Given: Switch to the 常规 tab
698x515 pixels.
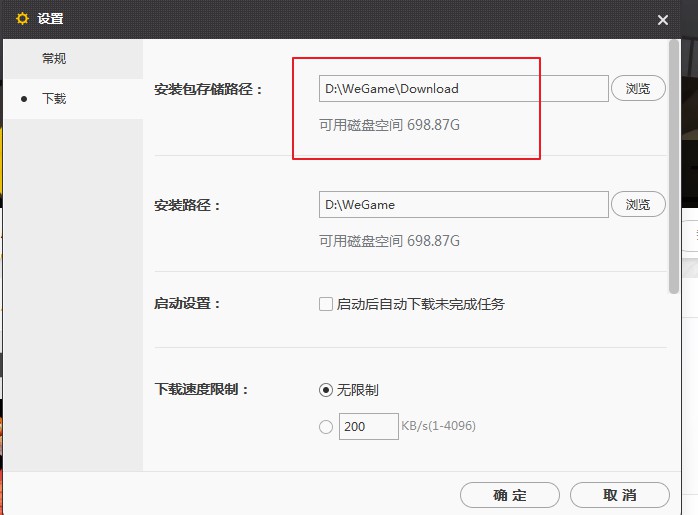Looking at the screenshot, I should click(x=54, y=59).
